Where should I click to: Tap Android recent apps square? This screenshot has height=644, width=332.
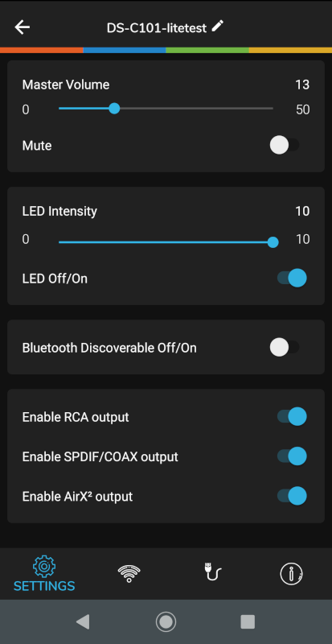(x=248, y=621)
